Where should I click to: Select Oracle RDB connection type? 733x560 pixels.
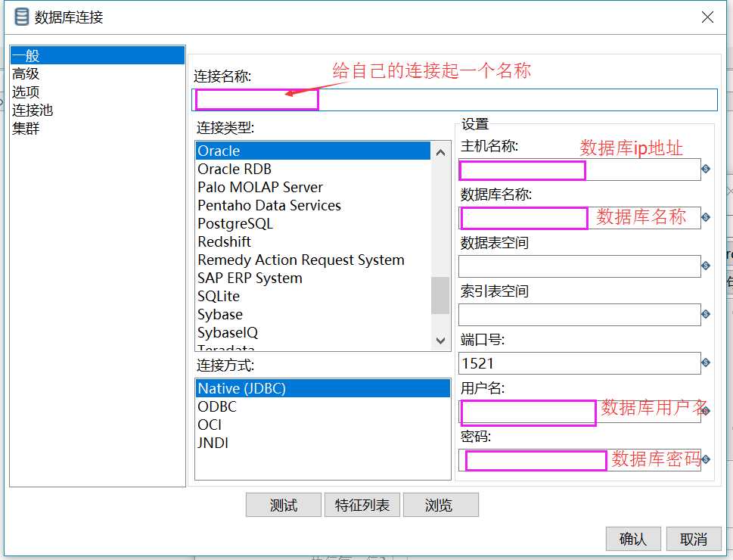[x=312, y=169]
